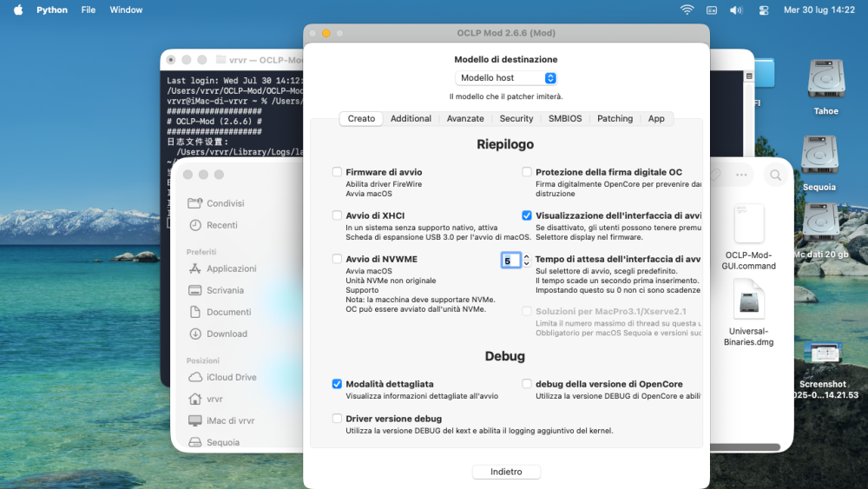Click the Finder more options ellipsis

tap(741, 175)
